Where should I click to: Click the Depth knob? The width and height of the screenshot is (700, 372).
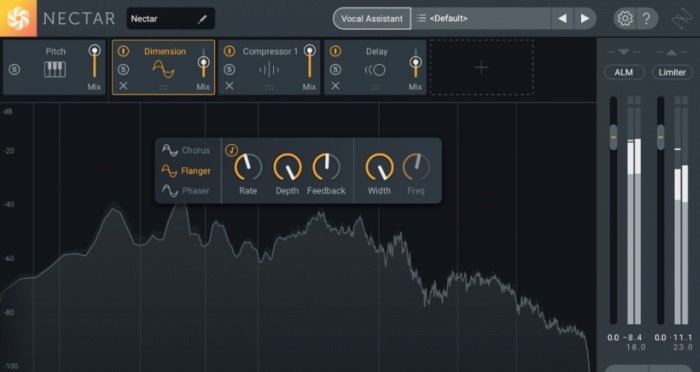tap(287, 167)
